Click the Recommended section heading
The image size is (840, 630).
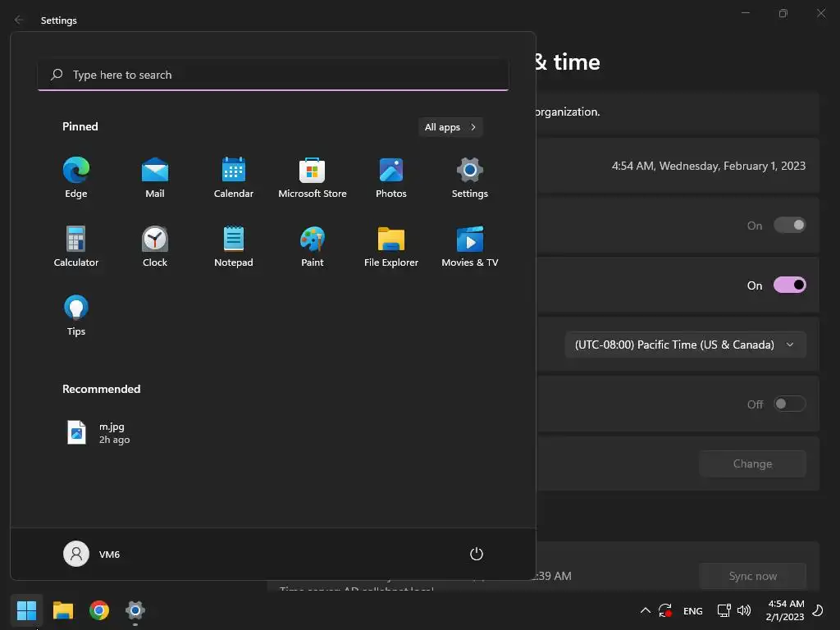coord(101,389)
